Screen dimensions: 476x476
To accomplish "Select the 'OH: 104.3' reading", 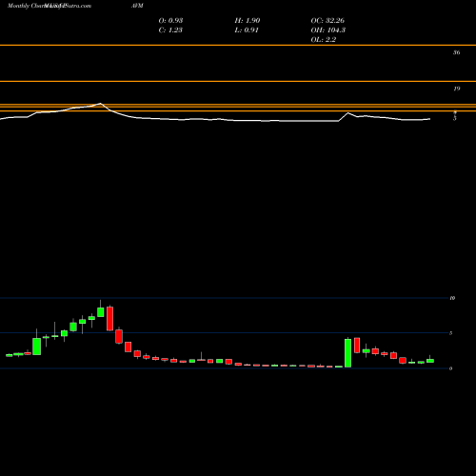I will click(x=328, y=30).
